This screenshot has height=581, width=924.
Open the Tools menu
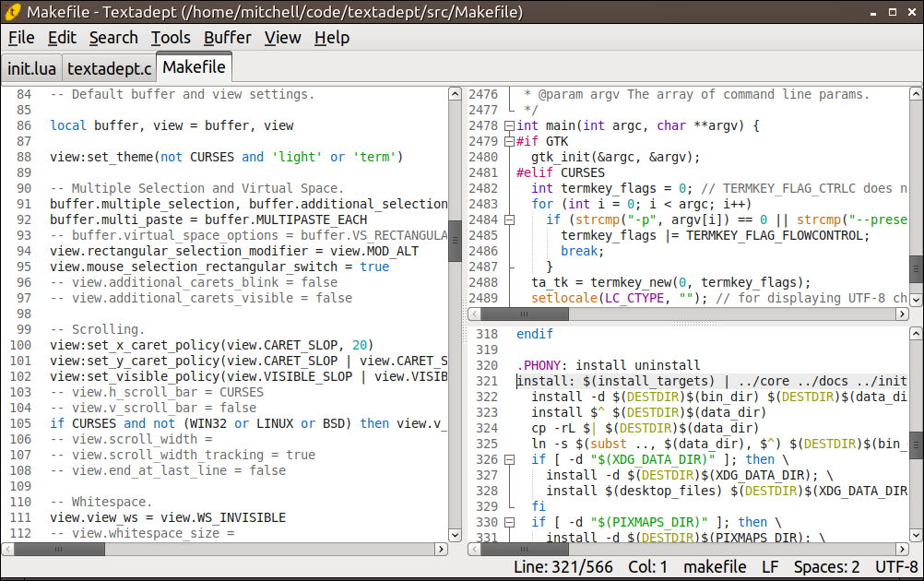pyautogui.click(x=171, y=38)
